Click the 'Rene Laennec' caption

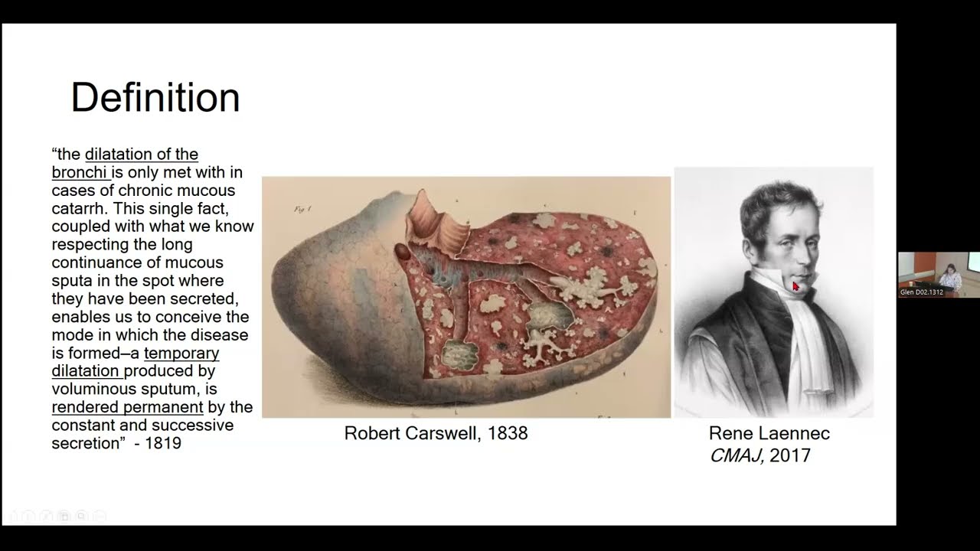(769, 433)
